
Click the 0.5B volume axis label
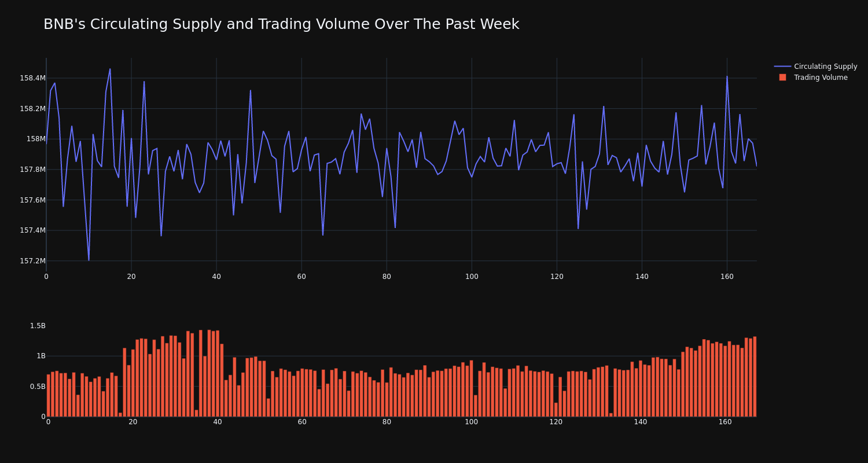(x=38, y=387)
